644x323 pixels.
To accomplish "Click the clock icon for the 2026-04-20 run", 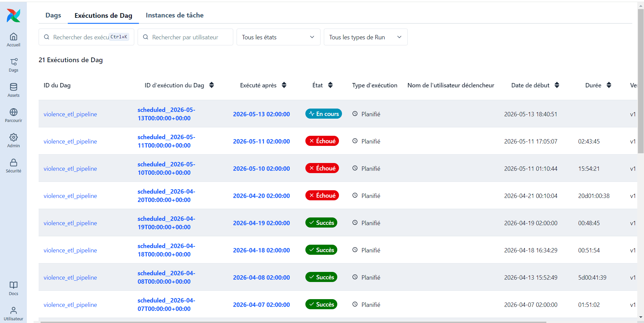I will tap(355, 195).
